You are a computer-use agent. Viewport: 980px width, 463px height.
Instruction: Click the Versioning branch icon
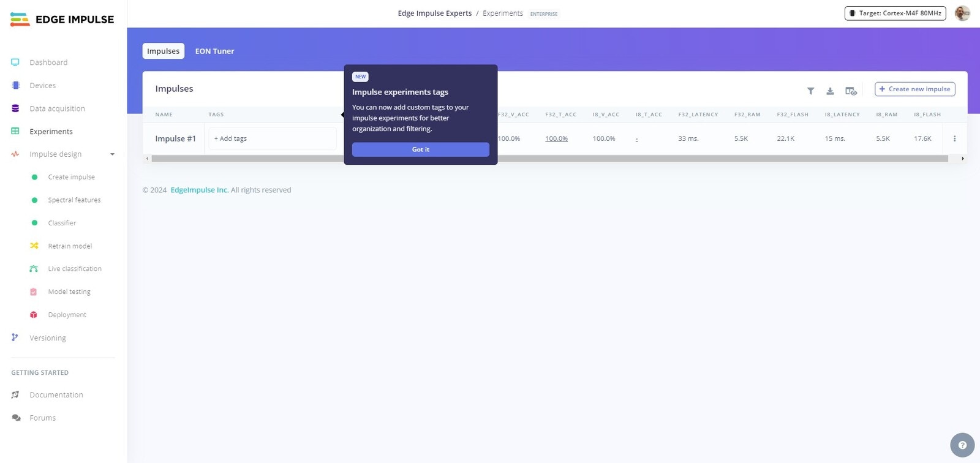(15, 337)
